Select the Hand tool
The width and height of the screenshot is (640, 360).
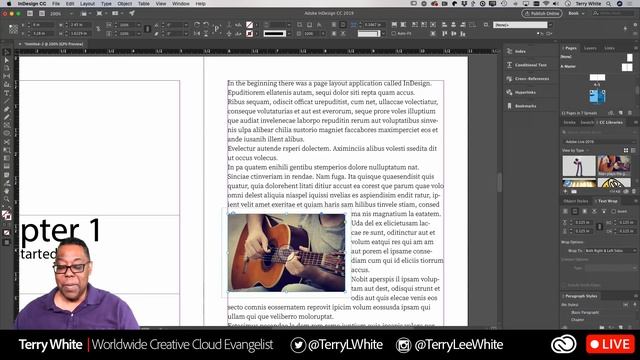click(7, 191)
